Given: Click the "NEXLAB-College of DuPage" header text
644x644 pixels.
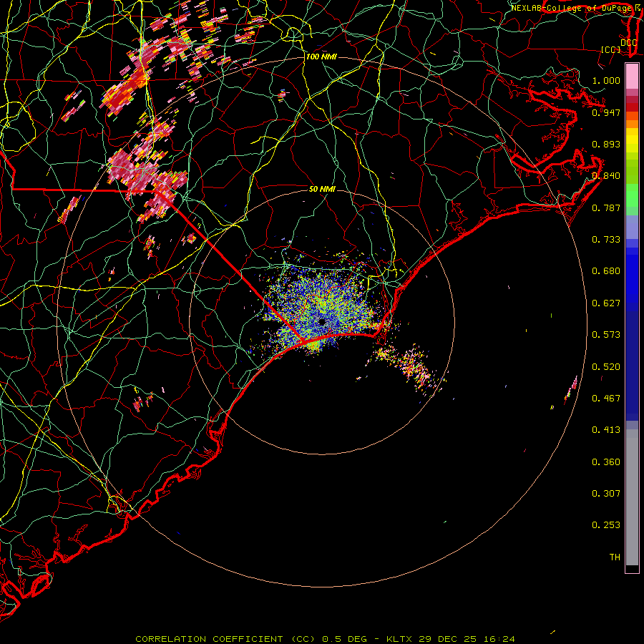Looking at the screenshot, I should (x=571, y=8).
